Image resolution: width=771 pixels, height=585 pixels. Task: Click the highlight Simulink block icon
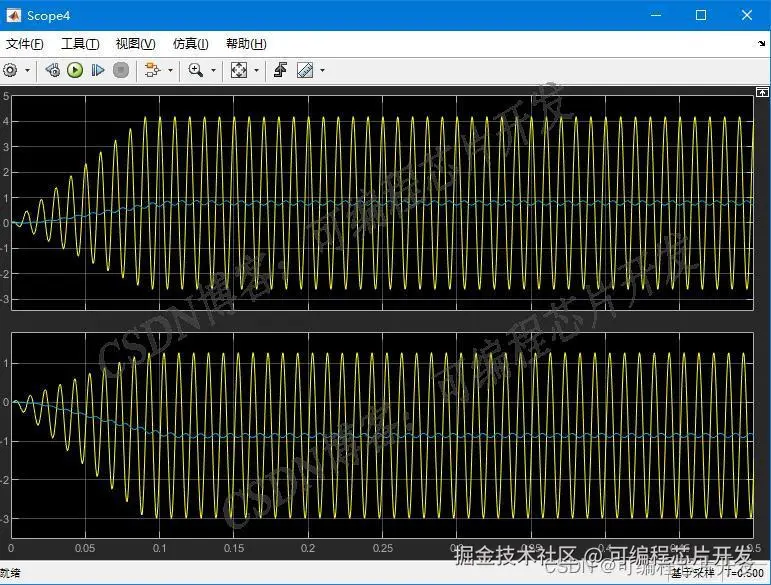coord(152,70)
